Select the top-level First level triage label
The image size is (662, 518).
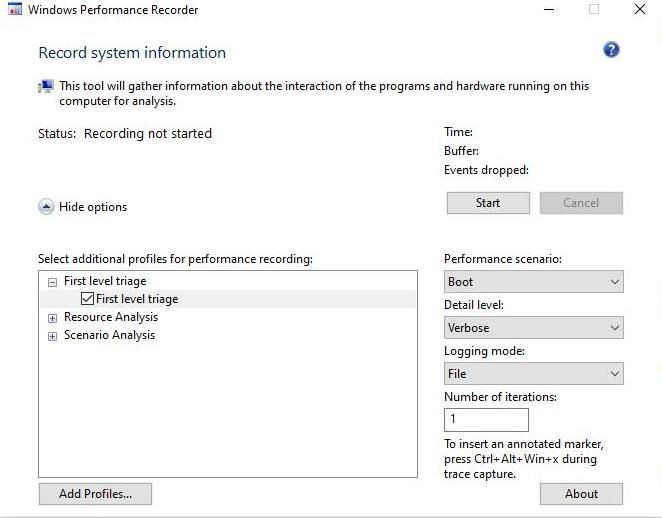105,281
